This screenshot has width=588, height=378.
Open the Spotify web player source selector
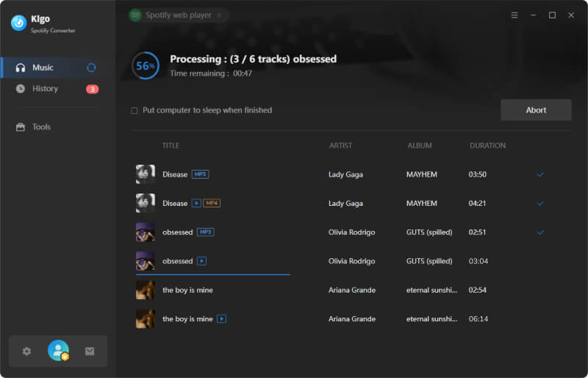[179, 15]
